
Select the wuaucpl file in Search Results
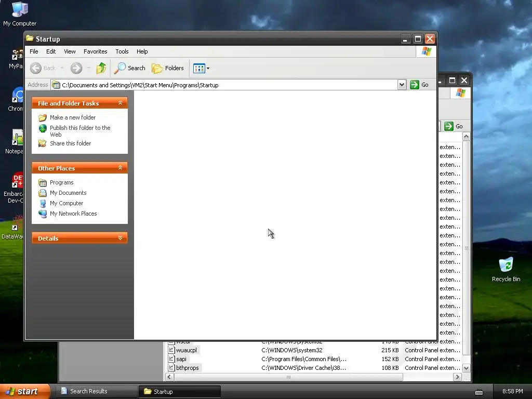[x=187, y=350]
